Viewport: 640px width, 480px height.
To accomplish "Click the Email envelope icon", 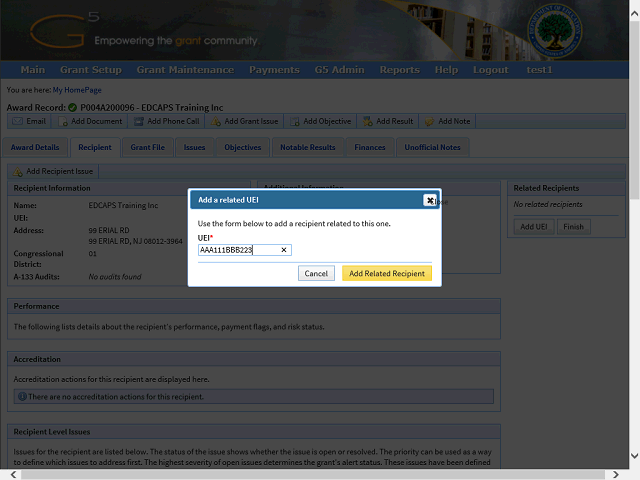I will point(17,121).
